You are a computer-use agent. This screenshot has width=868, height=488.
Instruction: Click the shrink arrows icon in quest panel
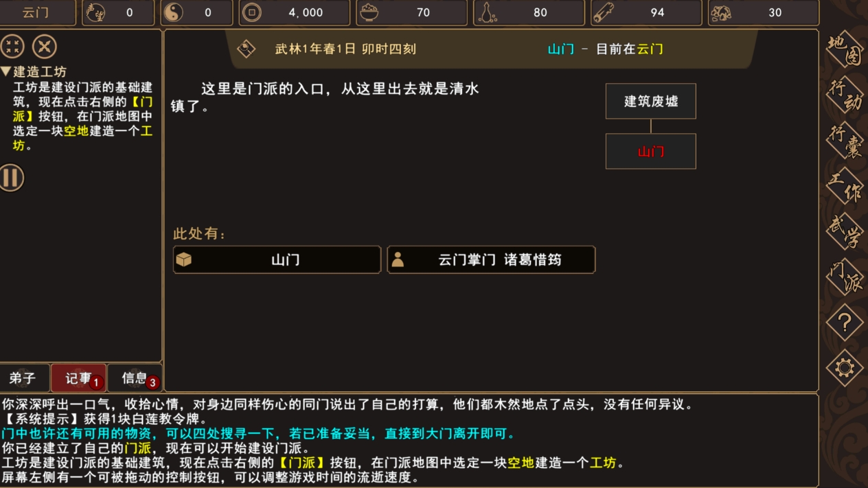[x=12, y=47]
